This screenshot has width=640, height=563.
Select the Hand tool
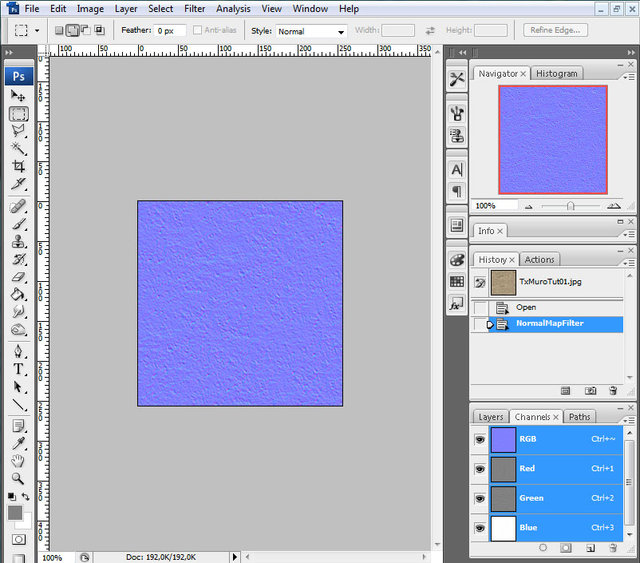(18, 461)
